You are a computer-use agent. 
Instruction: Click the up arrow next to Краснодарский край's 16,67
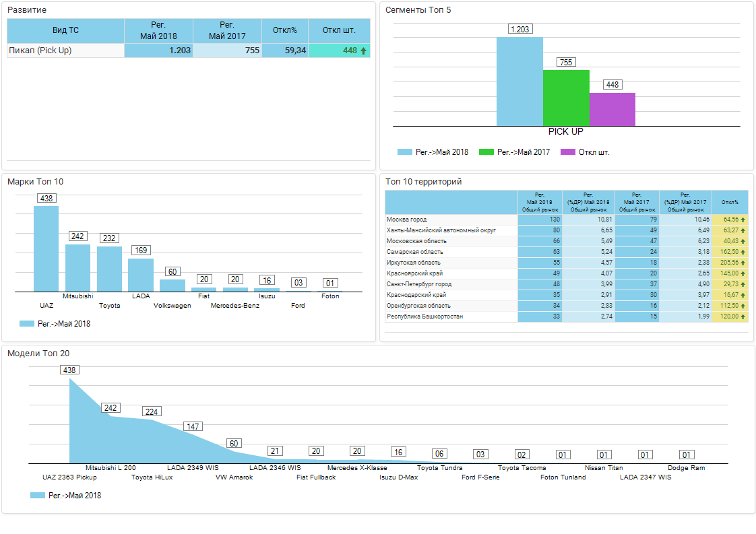(743, 295)
